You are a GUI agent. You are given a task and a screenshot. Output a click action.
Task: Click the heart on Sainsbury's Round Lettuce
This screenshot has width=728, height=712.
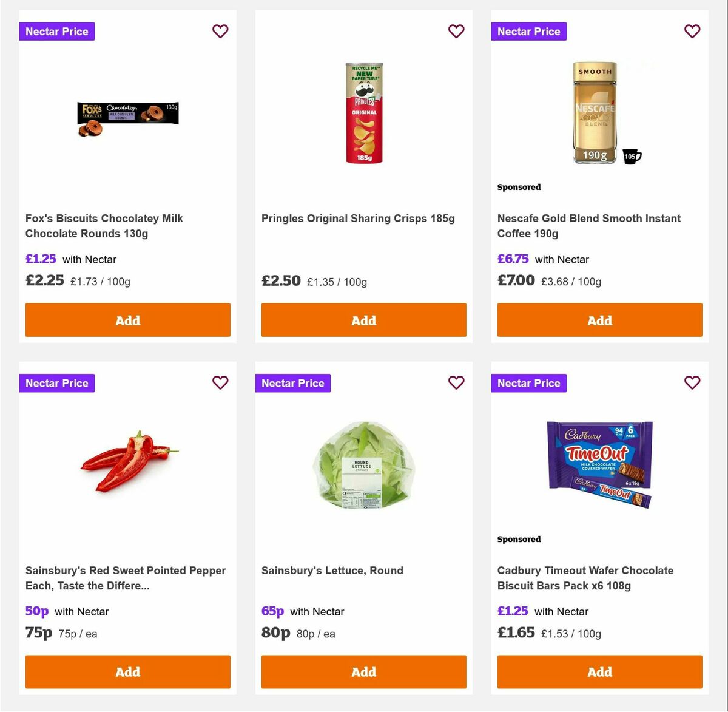[x=456, y=383]
